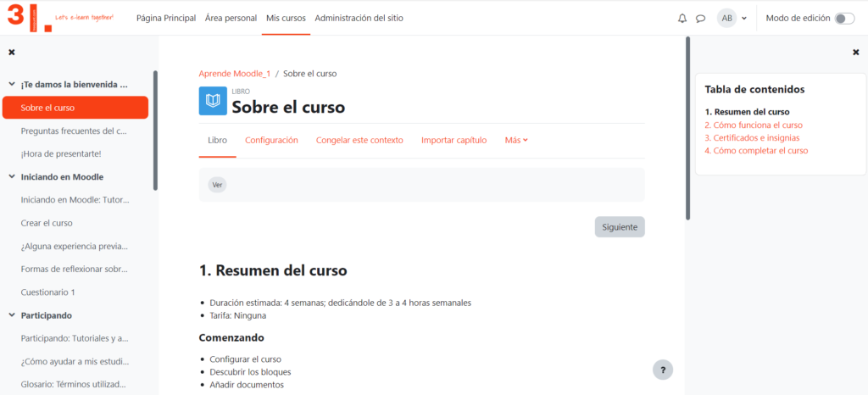Click the book activity icon
This screenshot has height=395, width=868.
(x=213, y=101)
